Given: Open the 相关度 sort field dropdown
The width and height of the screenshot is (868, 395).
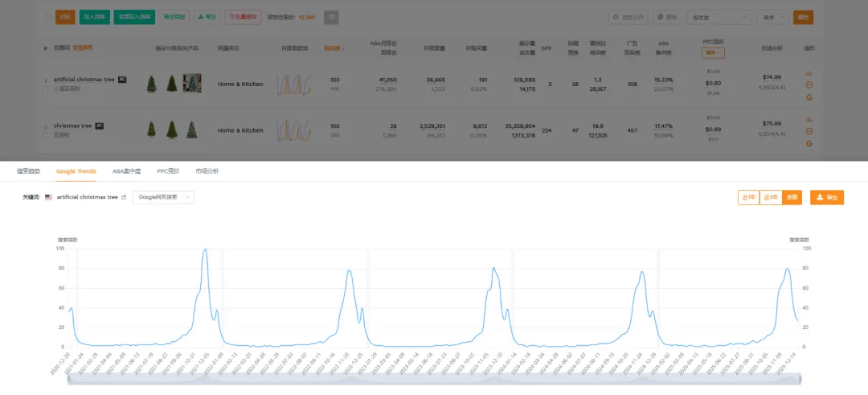Looking at the screenshot, I should click(719, 17).
